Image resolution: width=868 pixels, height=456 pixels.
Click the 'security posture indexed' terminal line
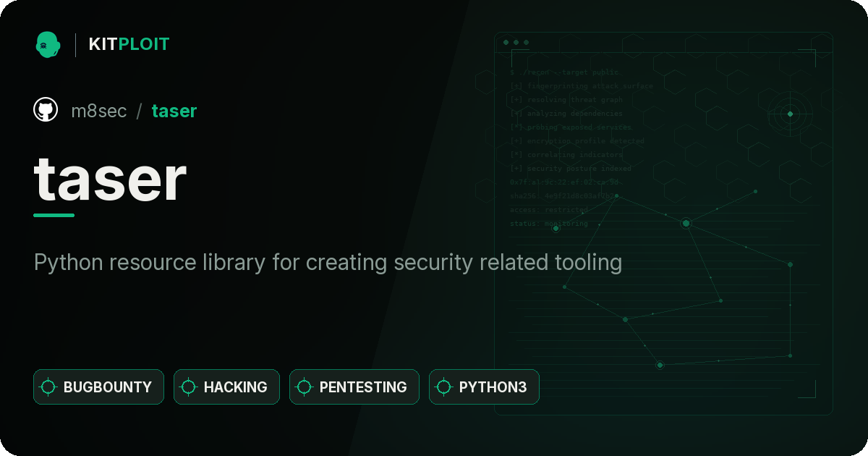571,169
